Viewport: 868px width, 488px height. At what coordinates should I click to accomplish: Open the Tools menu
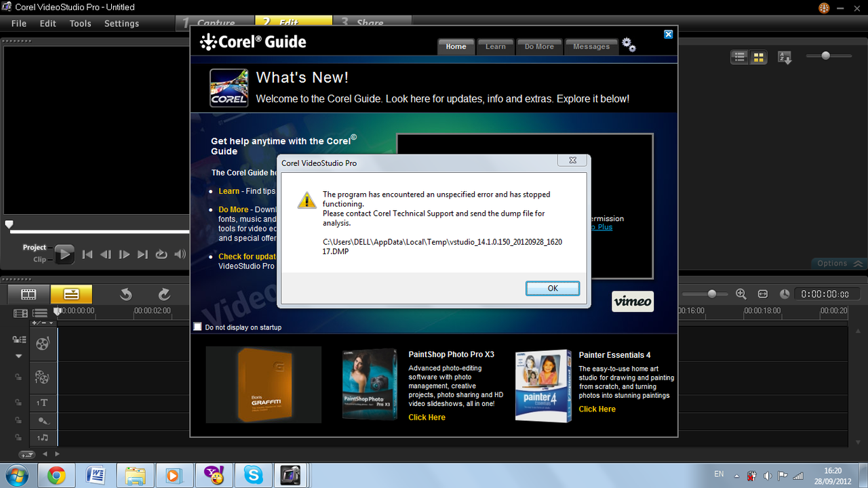coord(80,23)
